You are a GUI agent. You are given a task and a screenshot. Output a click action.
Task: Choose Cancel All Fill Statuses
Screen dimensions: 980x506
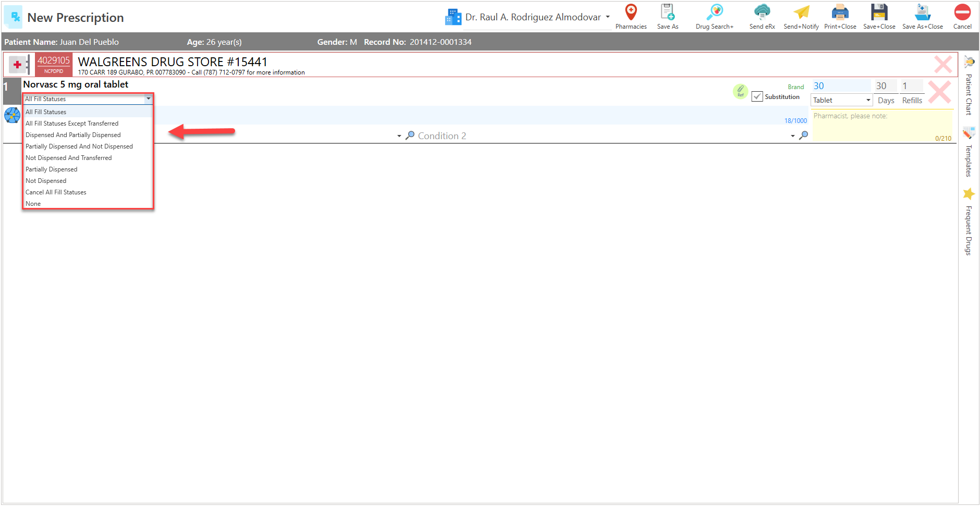click(x=88, y=192)
